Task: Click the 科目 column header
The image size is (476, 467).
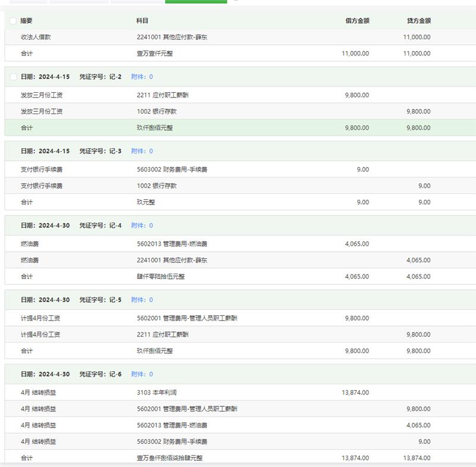Action: 142,21
